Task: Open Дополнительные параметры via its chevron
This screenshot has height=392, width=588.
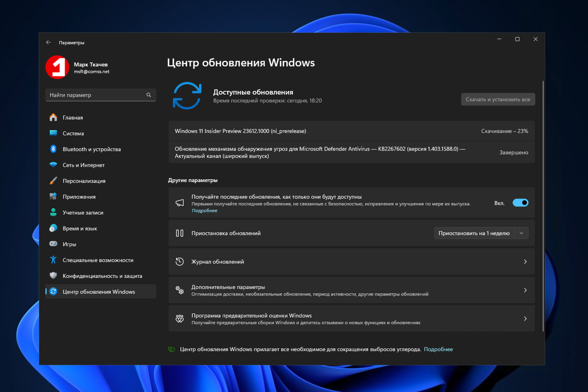Action: coord(526,290)
